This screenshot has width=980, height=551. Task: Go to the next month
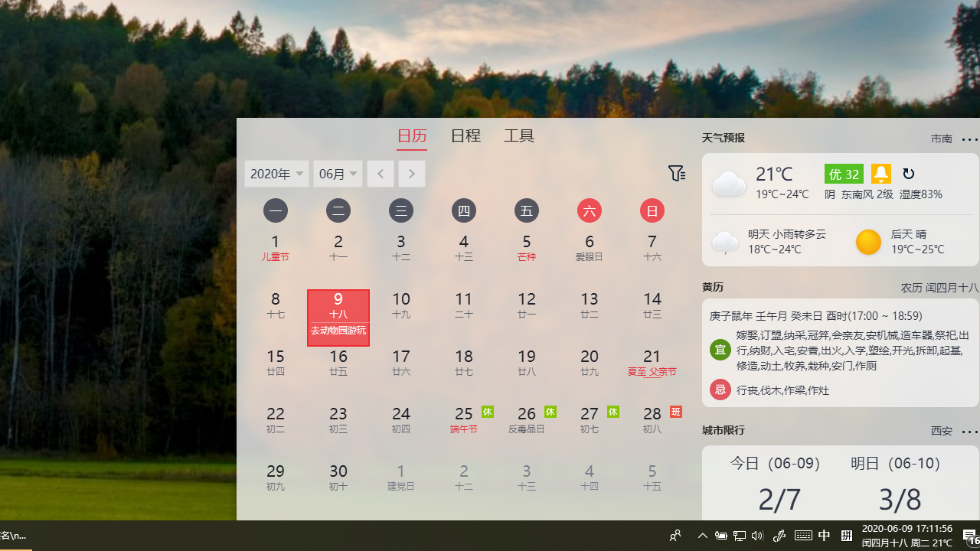pos(412,174)
